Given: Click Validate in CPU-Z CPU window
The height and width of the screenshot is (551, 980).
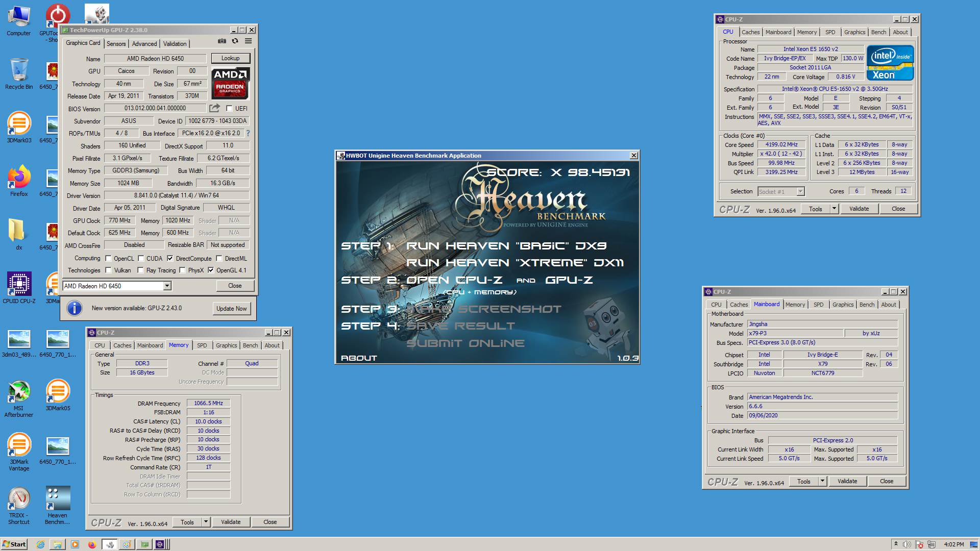Looking at the screenshot, I should (x=859, y=209).
